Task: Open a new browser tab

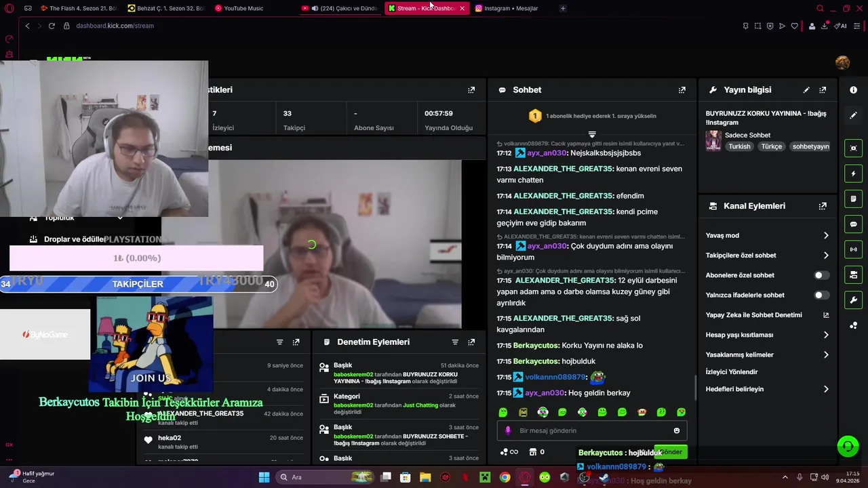Action: (563, 8)
